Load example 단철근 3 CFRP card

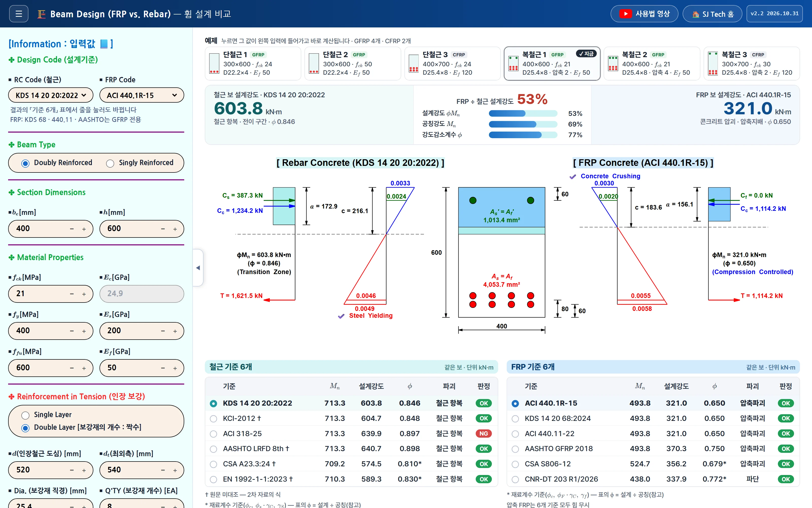tap(452, 63)
